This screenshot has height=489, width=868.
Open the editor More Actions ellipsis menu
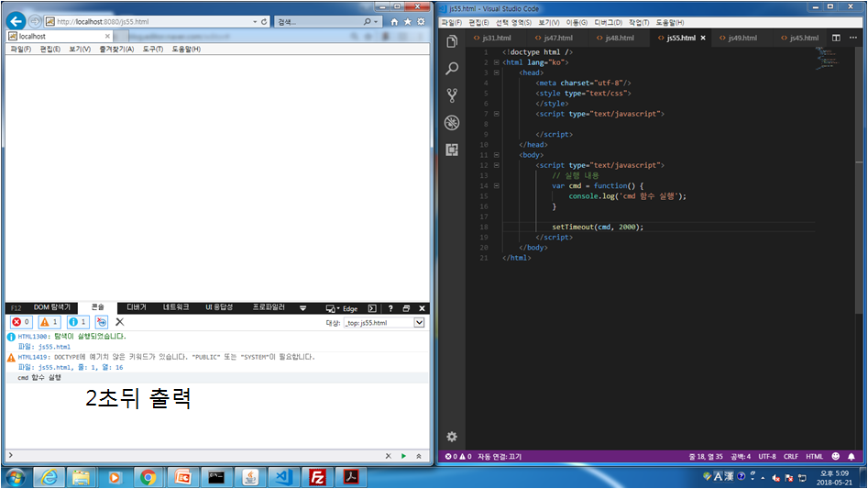click(x=853, y=38)
